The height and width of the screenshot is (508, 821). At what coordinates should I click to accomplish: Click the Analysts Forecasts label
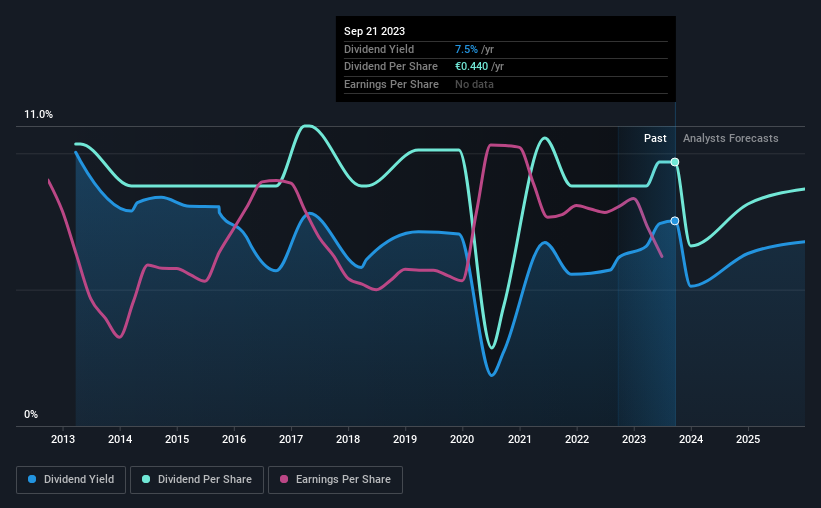tap(730, 138)
